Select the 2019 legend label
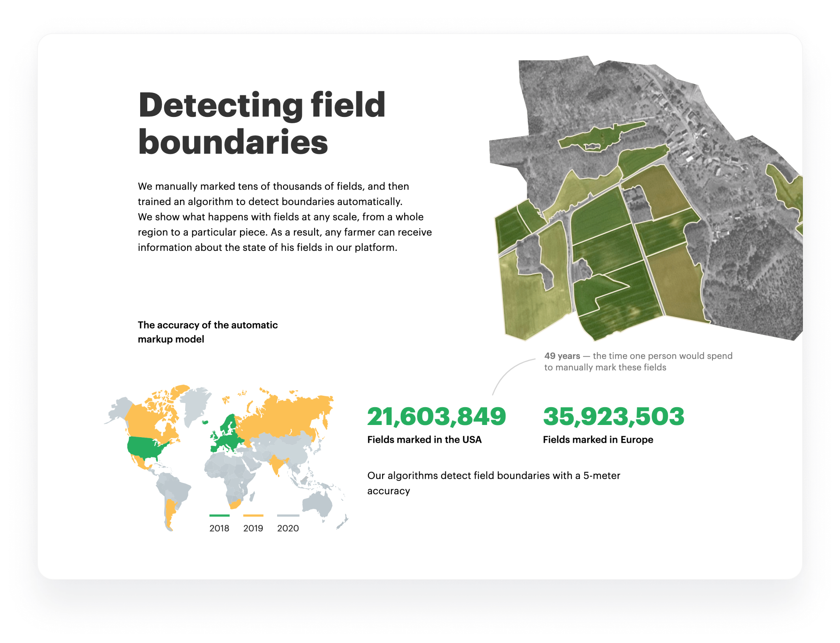This screenshot has width=840, height=643. (253, 528)
